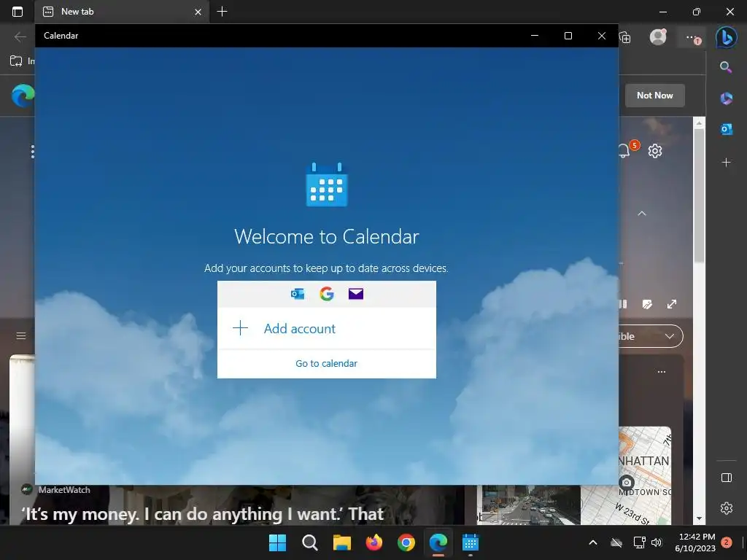Click the blue calendar logo above Welcome
Image resolution: width=747 pixels, height=560 pixels.
327,184
